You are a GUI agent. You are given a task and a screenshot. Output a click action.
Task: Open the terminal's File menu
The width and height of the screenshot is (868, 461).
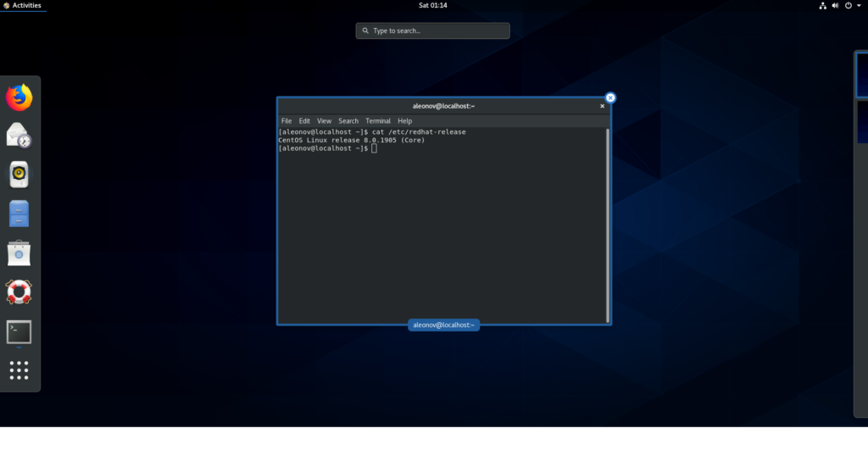pyautogui.click(x=287, y=121)
